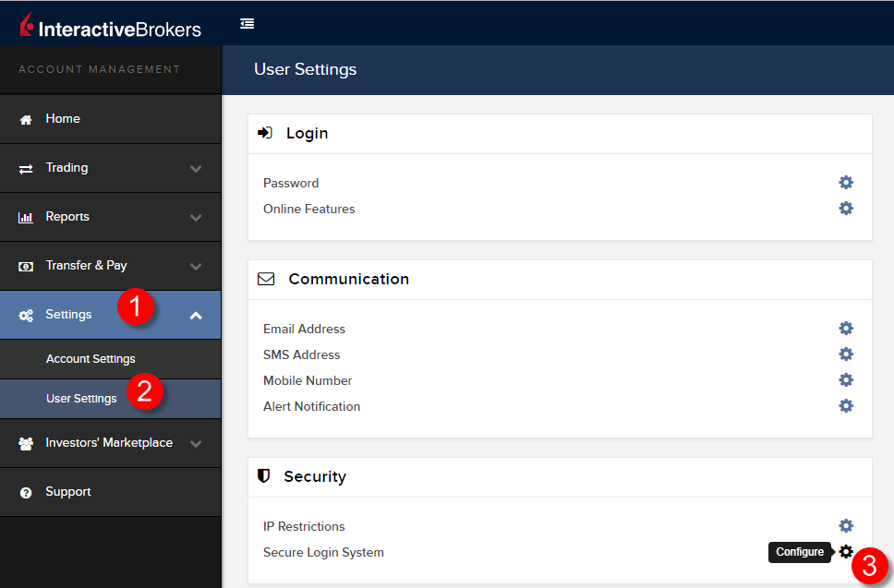Viewport: 894px width, 588px height.
Task: Configure IP Restrictions via its gear icon
Action: coord(846,525)
